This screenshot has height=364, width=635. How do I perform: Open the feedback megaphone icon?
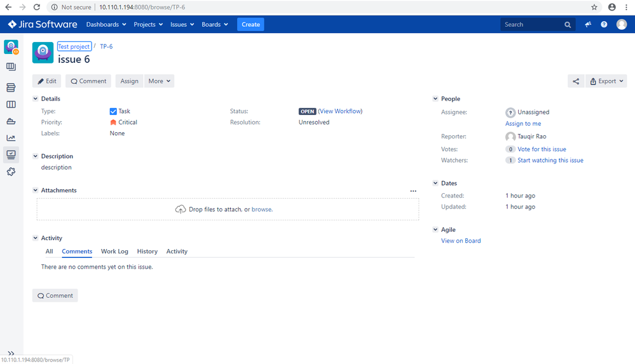click(588, 24)
